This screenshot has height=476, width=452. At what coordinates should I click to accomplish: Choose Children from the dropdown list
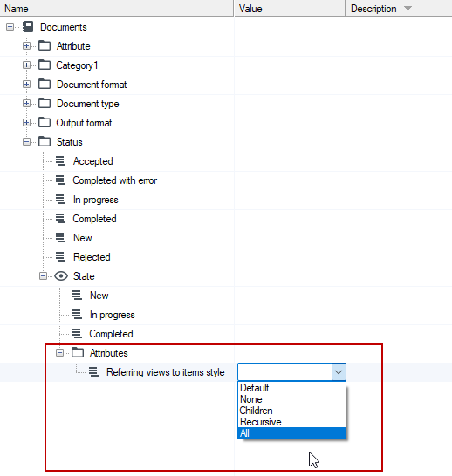click(291, 411)
